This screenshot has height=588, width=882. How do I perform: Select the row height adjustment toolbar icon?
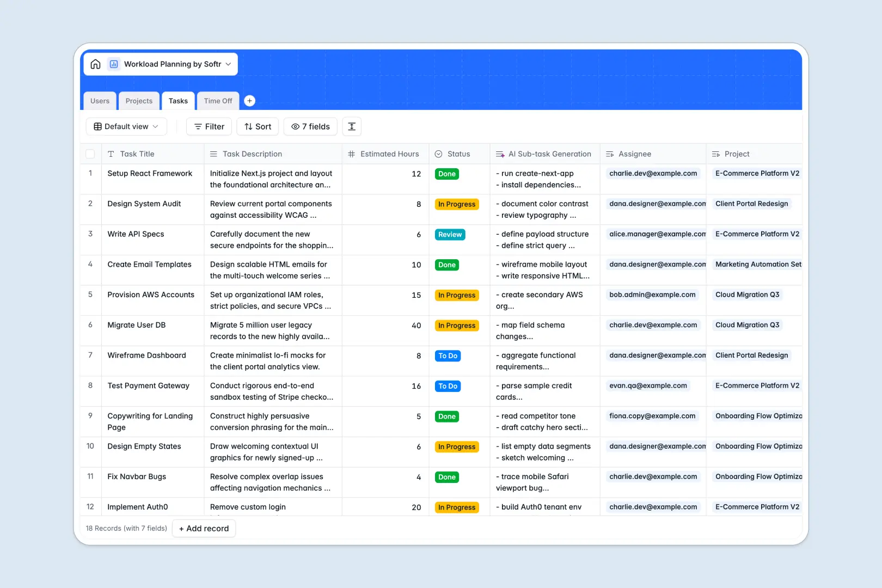(x=352, y=126)
